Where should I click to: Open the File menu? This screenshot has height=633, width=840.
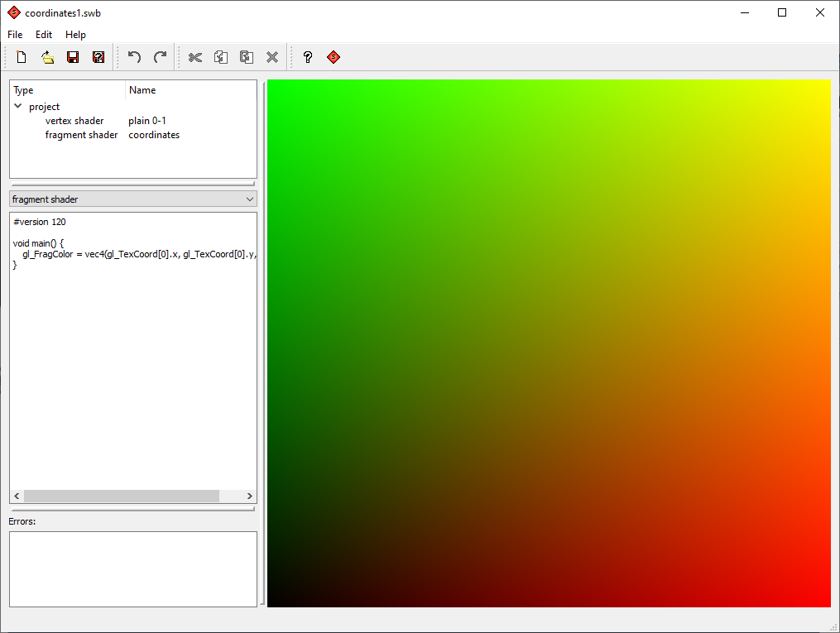(x=15, y=34)
